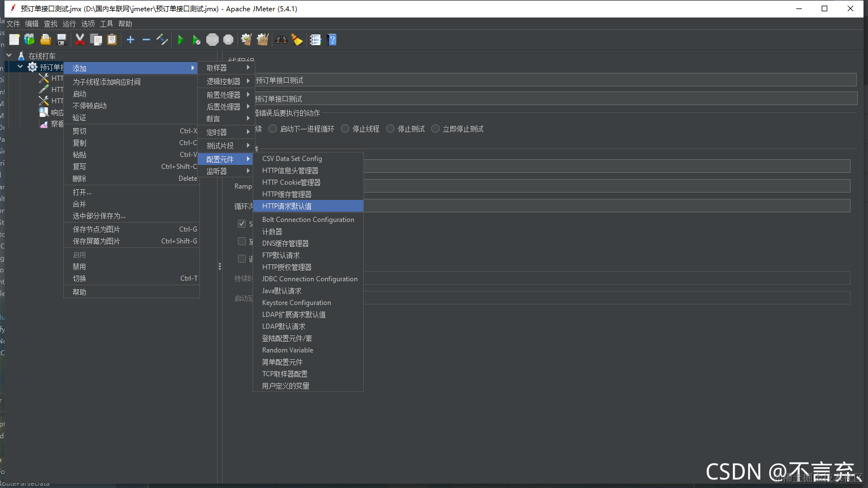The height and width of the screenshot is (488, 868).
Task: Click the blue plus Expand All icon
Action: pyautogui.click(x=131, y=40)
